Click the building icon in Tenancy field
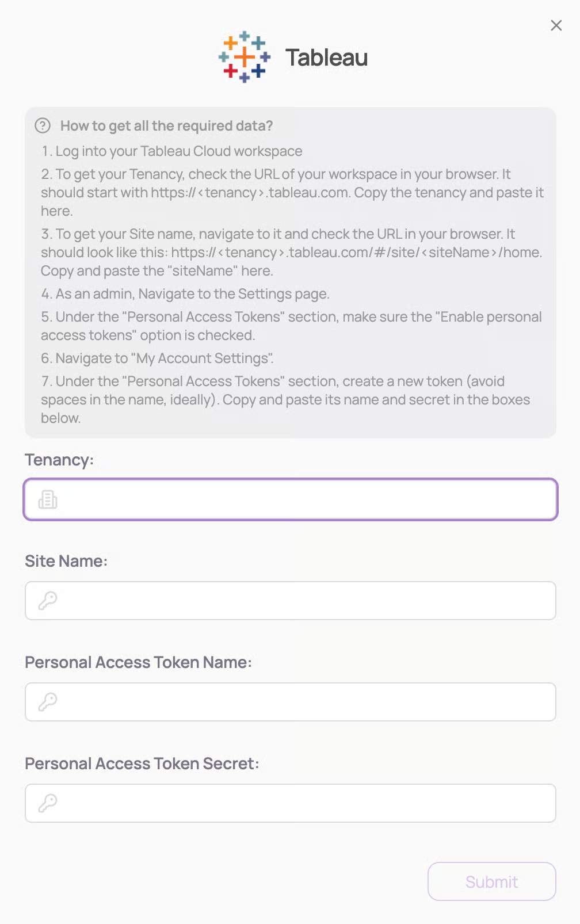Screen dimensions: 580x924 click(48, 499)
